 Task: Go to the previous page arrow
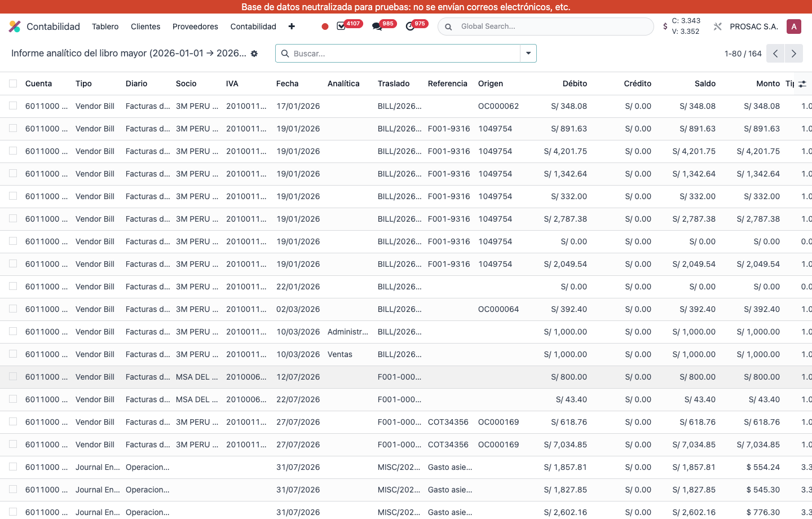click(x=776, y=54)
